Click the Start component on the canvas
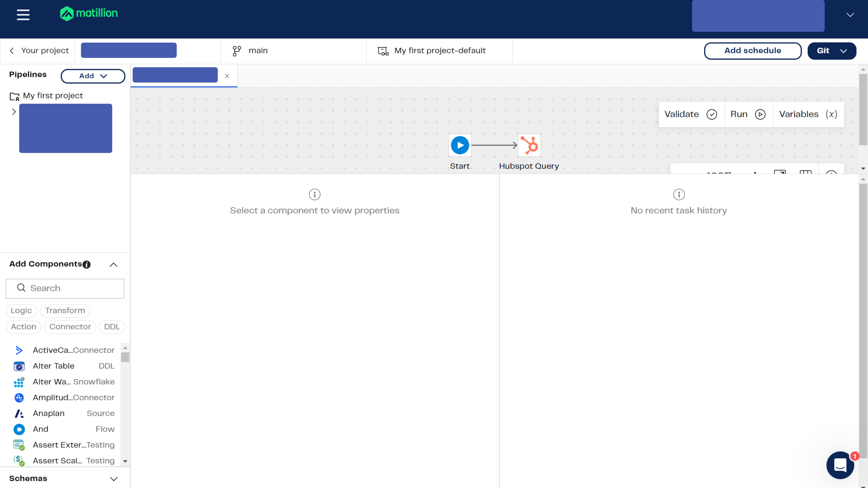 (460, 145)
